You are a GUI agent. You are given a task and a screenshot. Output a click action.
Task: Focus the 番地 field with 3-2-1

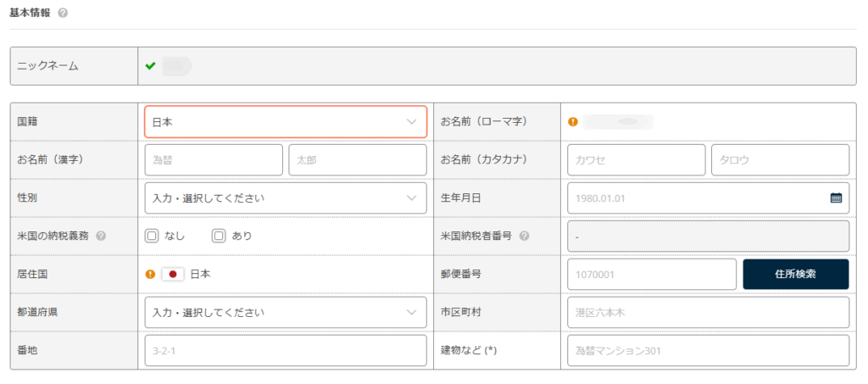[x=286, y=350]
